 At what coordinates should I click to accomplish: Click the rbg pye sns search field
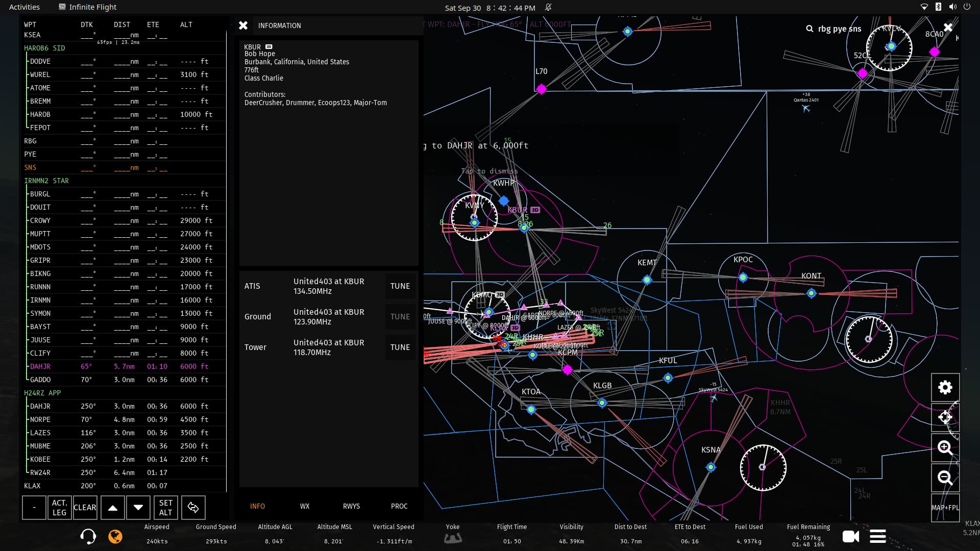839,29
